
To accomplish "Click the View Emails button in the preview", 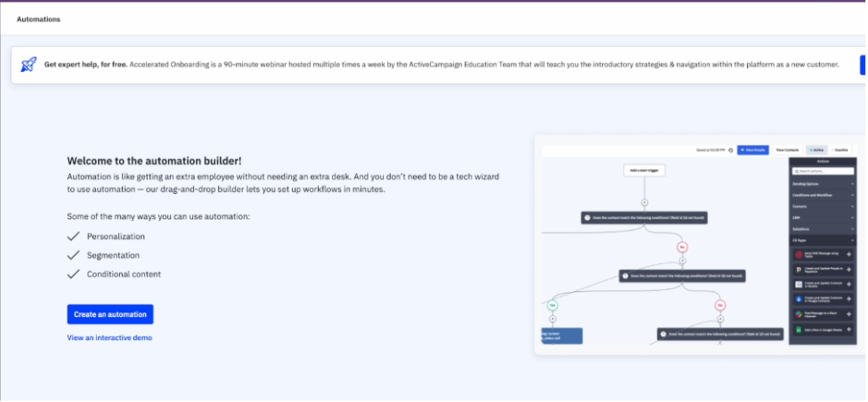I will coord(752,150).
